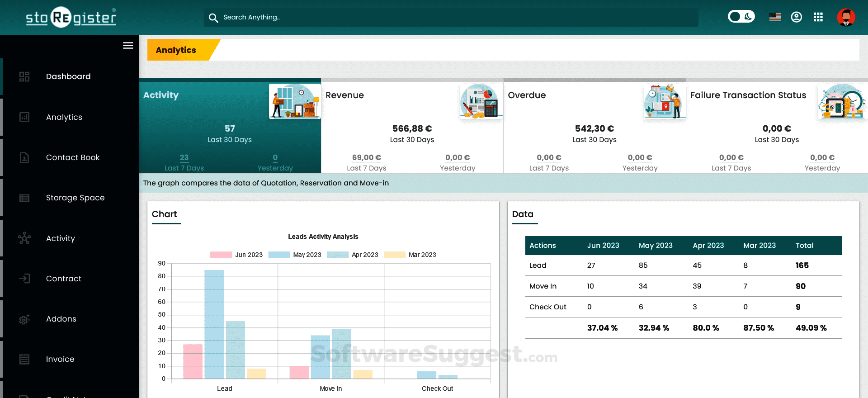Open the language flag selector
Image resolution: width=868 pixels, height=398 pixels.
click(x=775, y=17)
